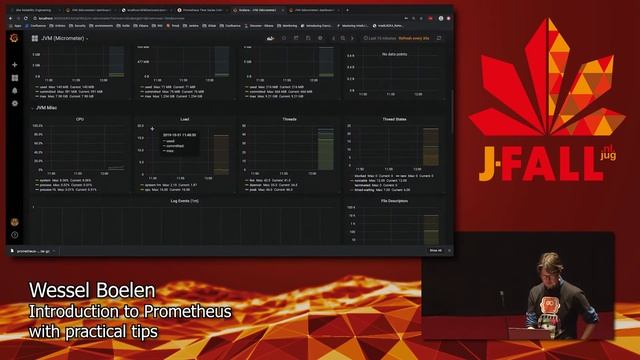Click the Create plus icon in sidebar
640x360 pixels.
click(x=15, y=64)
